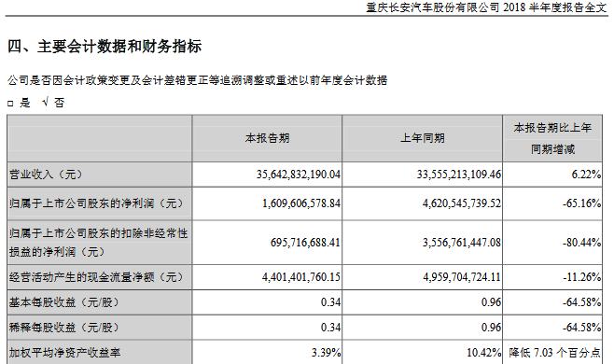Click the column header 本报告期

pyautogui.click(x=267, y=138)
